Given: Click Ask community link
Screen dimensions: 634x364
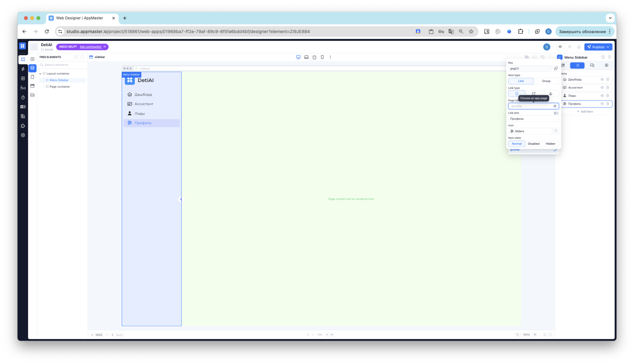Looking at the screenshot, I should 90,47.
